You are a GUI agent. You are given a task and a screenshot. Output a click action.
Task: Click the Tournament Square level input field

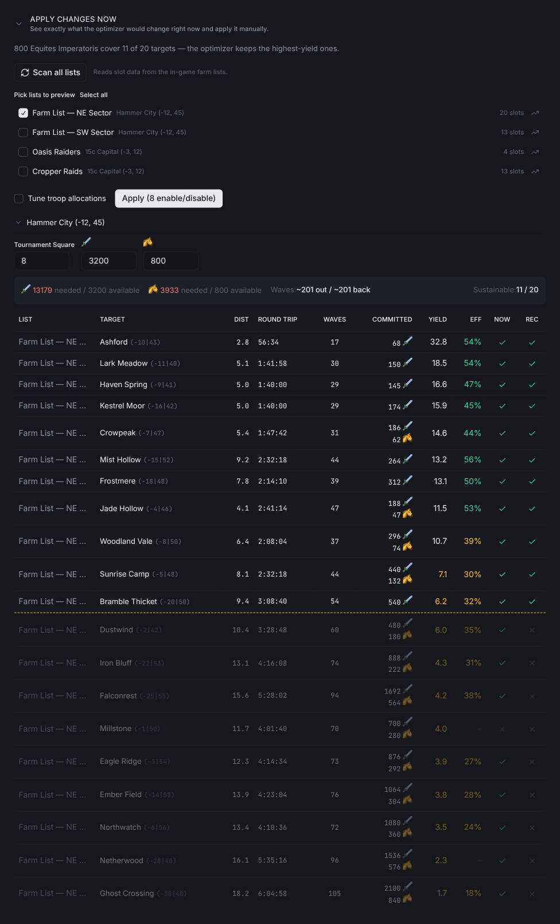(x=42, y=261)
